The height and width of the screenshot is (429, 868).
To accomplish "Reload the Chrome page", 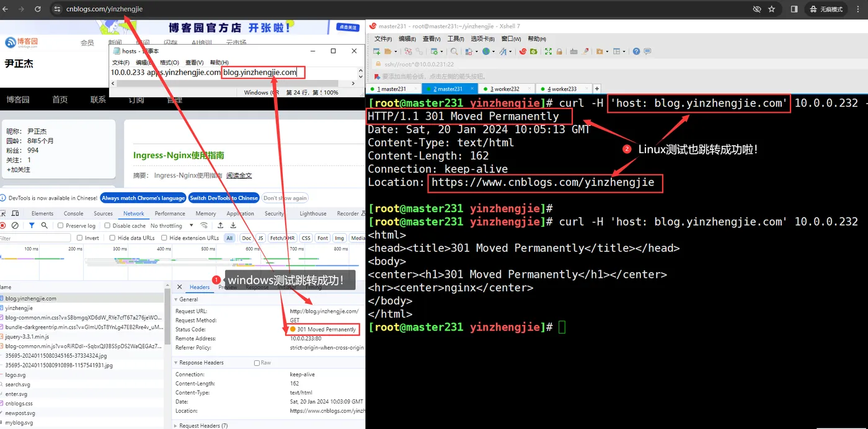I will [x=38, y=9].
